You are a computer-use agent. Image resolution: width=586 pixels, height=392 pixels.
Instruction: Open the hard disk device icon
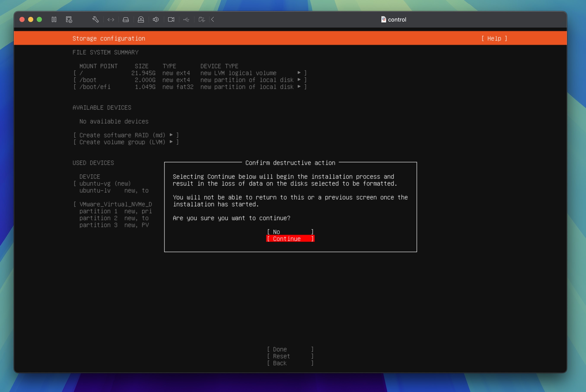point(126,19)
